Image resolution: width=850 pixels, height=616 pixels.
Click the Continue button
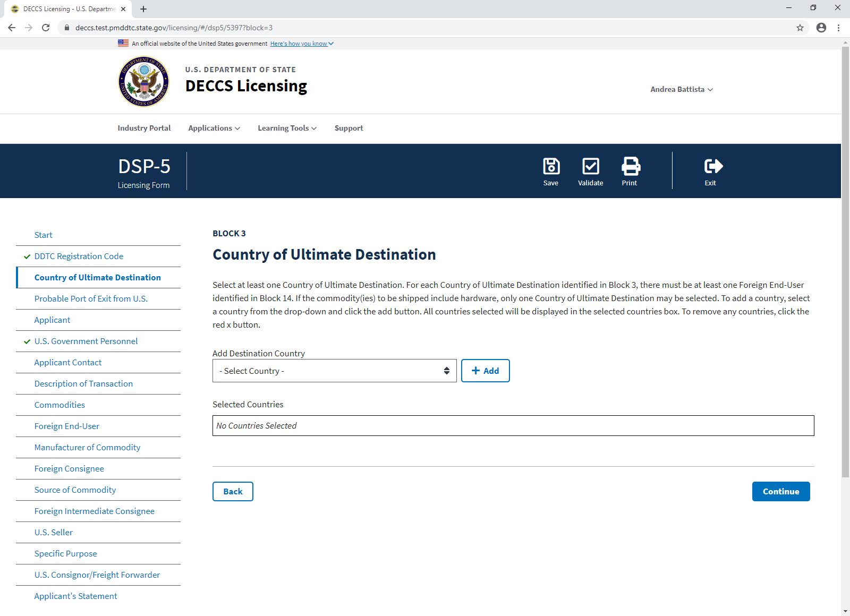[781, 492]
